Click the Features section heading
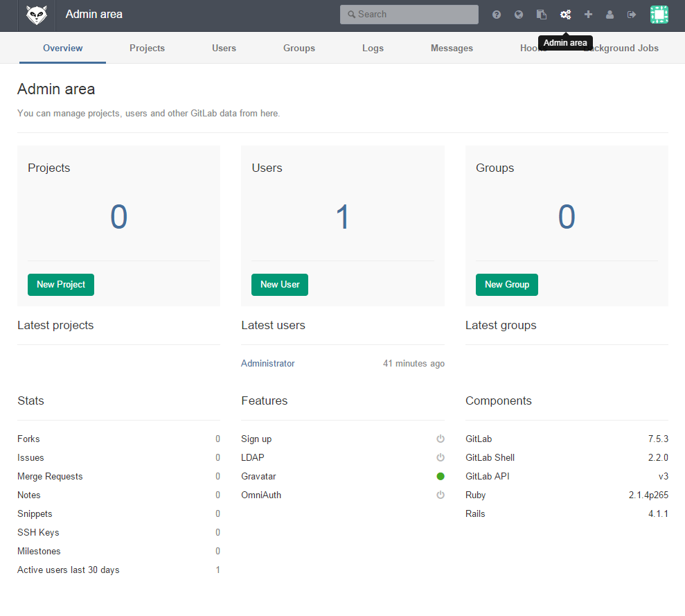This screenshot has width=685, height=616. tap(265, 401)
